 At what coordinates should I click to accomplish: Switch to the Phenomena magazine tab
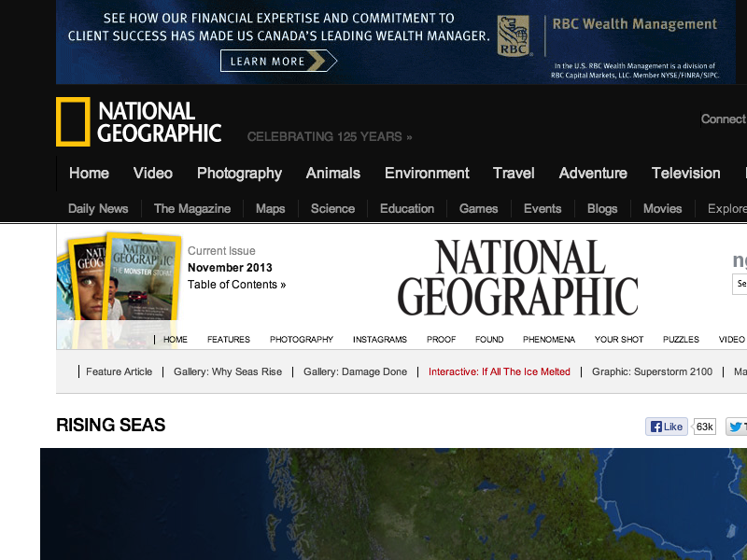[x=548, y=340]
